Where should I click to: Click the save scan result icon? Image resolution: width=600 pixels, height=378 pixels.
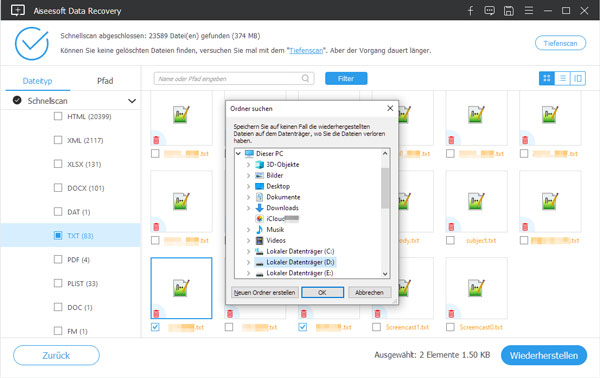tap(509, 10)
